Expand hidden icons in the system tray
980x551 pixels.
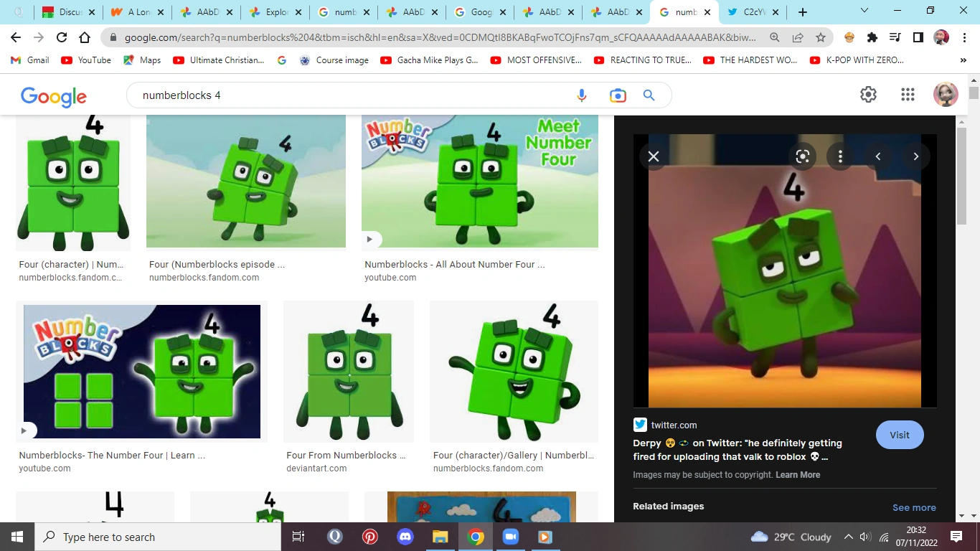click(x=848, y=537)
